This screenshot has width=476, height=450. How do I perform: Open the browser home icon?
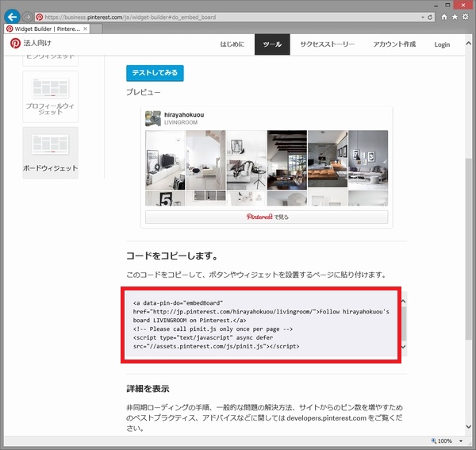click(443, 16)
